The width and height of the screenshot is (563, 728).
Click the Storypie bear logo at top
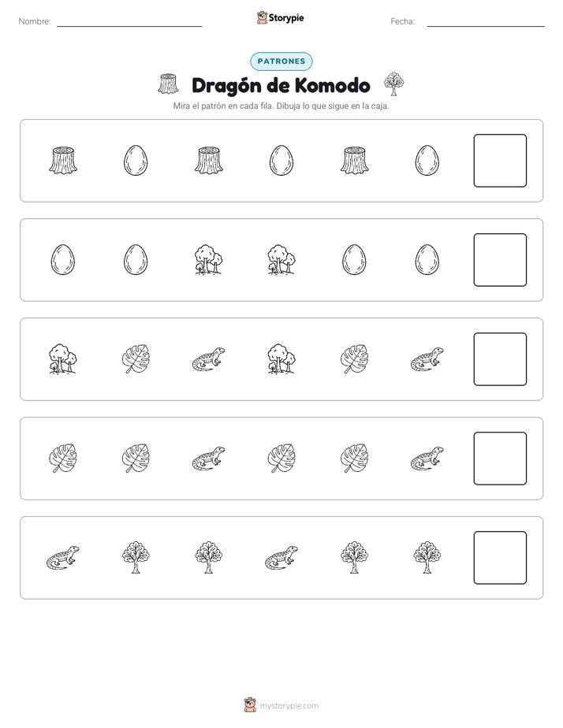(262, 17)
